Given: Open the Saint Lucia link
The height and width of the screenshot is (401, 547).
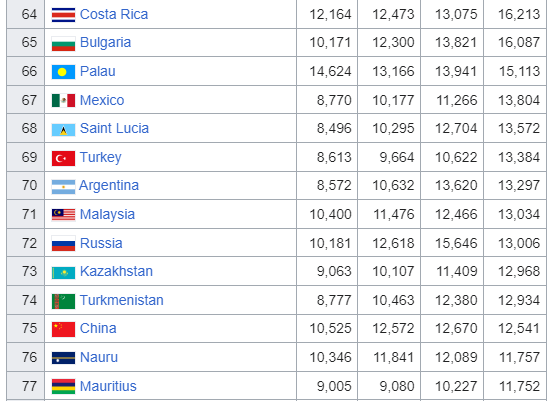Looking at the screenshot, I should coord(114,128).
